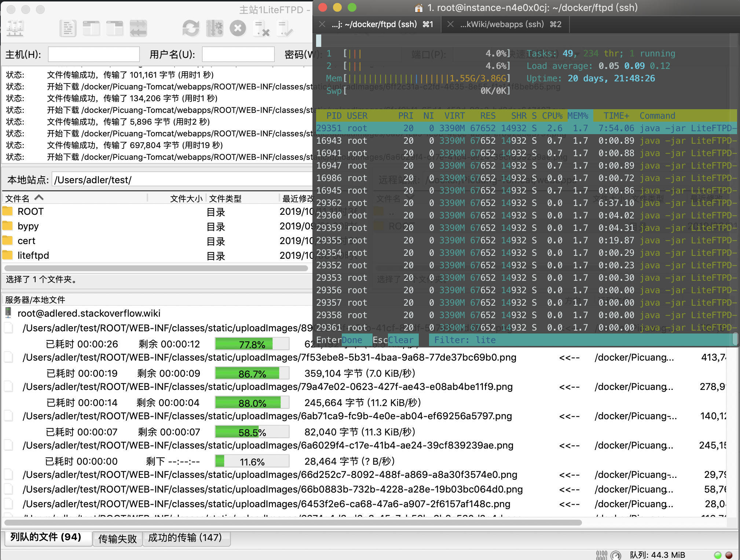Toggle transfer queue display icon
The width and height of the screenshot is (740, 560).
138,28
